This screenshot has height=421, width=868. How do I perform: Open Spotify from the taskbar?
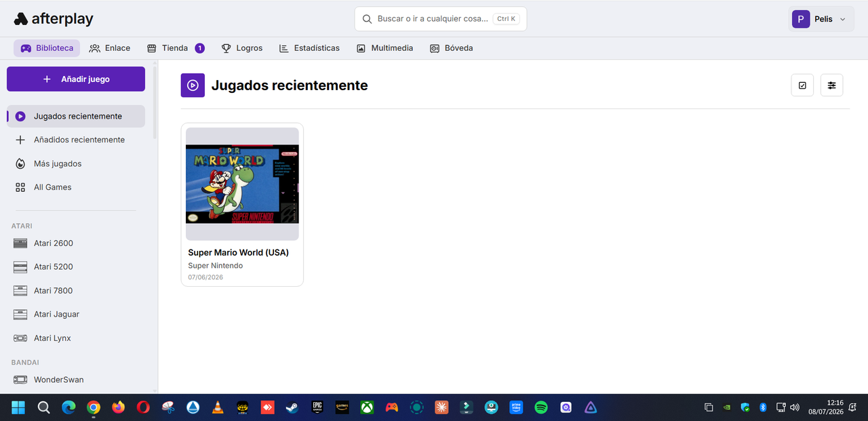[541, 407]
